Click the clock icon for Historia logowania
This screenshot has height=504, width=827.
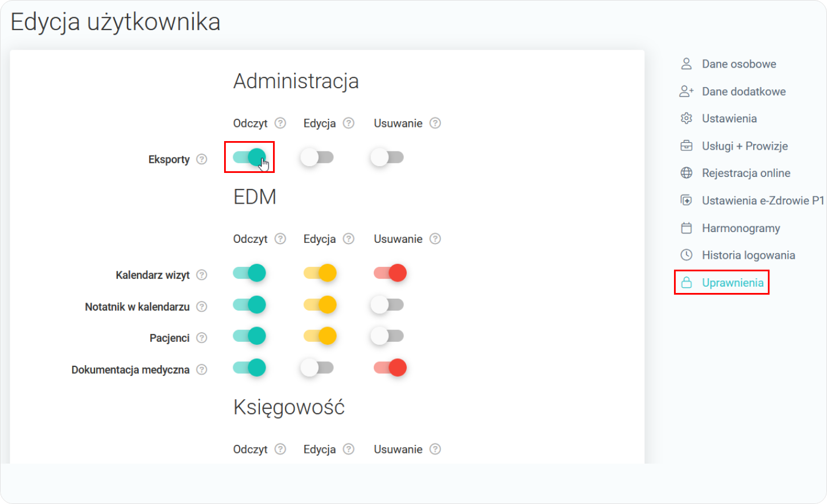click(687, 255)
